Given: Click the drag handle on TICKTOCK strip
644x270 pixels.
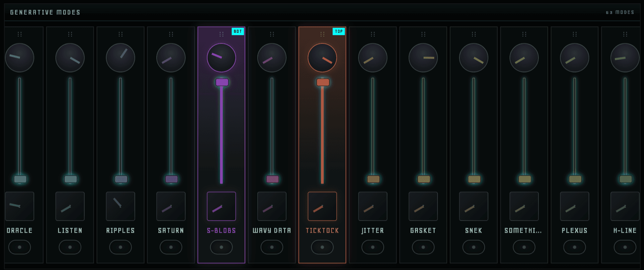Looking at the screenshot, I should (x=322, y=34).
